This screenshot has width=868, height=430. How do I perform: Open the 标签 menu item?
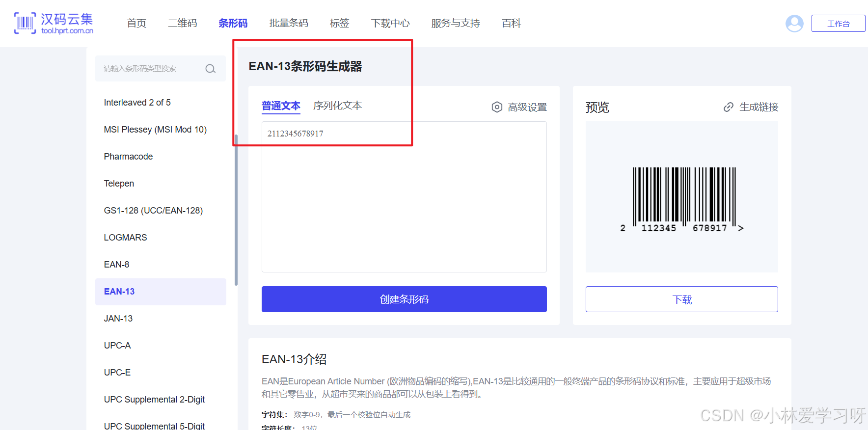(339, 23)
